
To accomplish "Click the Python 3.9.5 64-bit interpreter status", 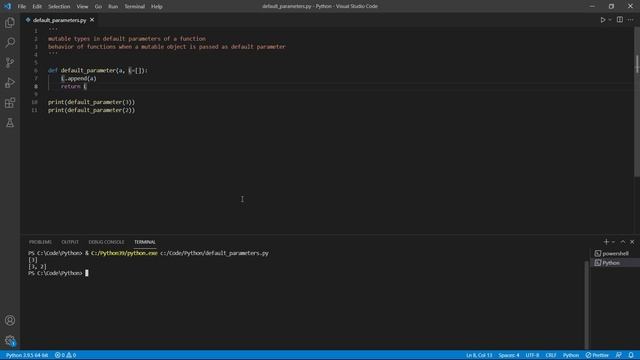I will click(x=27, y=355).
